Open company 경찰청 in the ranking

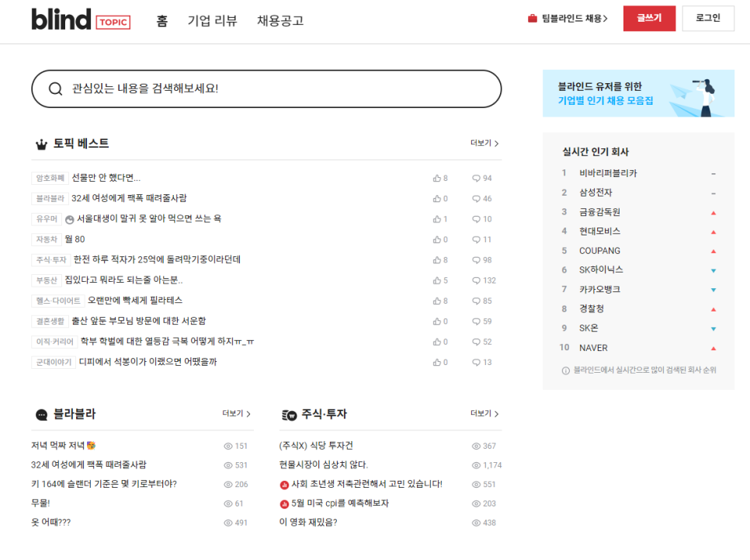[x=592, y=308]
